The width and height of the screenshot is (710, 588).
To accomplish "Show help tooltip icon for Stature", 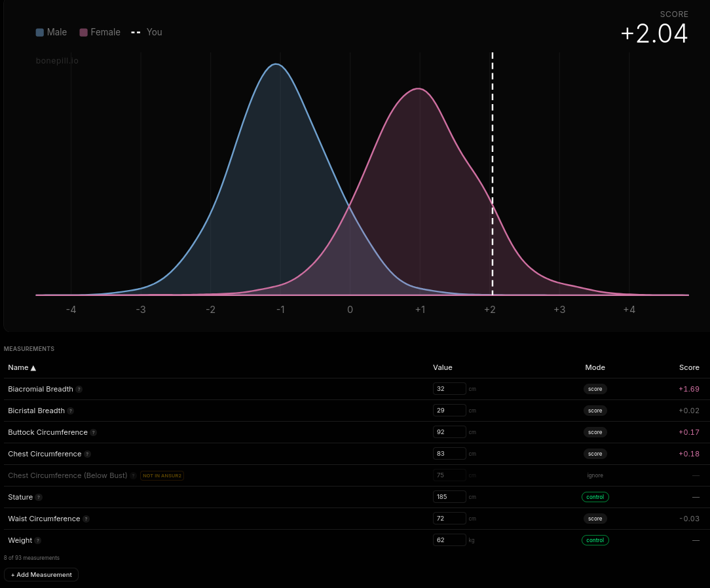I will tap(39, 498).
